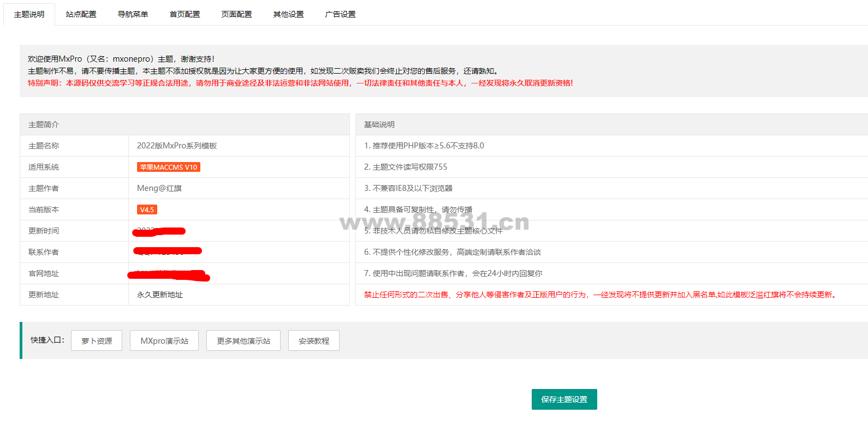Select the 导航菜单 tab
868x443 pixels.
point(133,14)
